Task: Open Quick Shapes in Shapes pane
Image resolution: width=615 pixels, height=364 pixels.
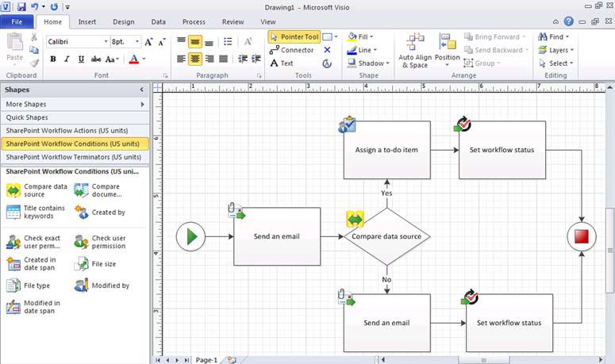Action: pos(75,117)
